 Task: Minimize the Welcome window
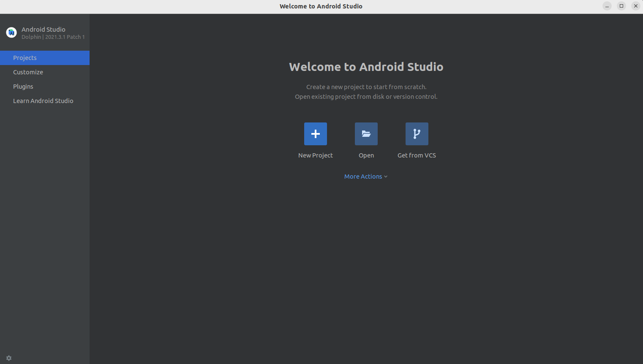[607, 5]
